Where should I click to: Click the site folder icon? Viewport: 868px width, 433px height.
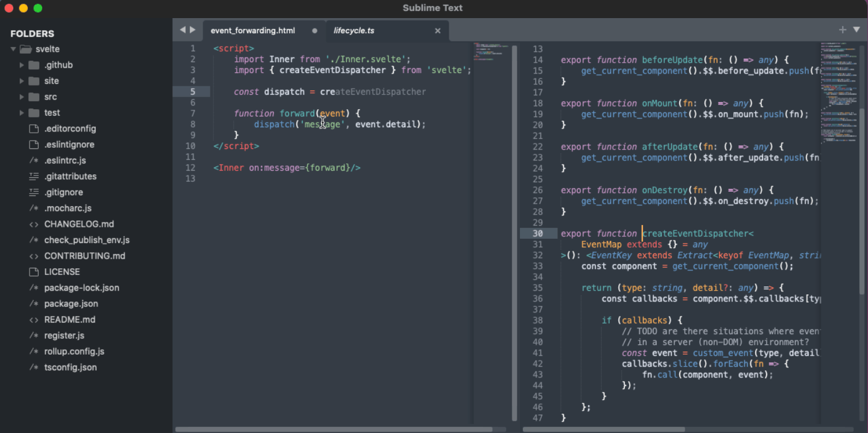(x=34, y=81)
